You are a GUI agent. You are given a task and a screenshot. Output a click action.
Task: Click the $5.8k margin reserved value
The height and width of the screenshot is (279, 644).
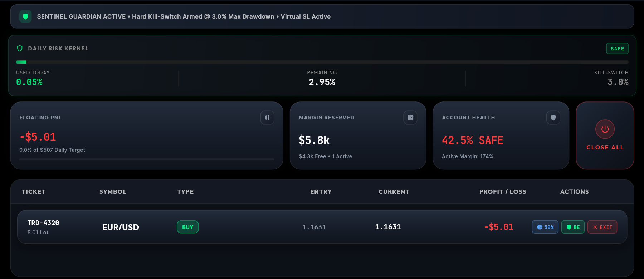[x=314, y=140]
